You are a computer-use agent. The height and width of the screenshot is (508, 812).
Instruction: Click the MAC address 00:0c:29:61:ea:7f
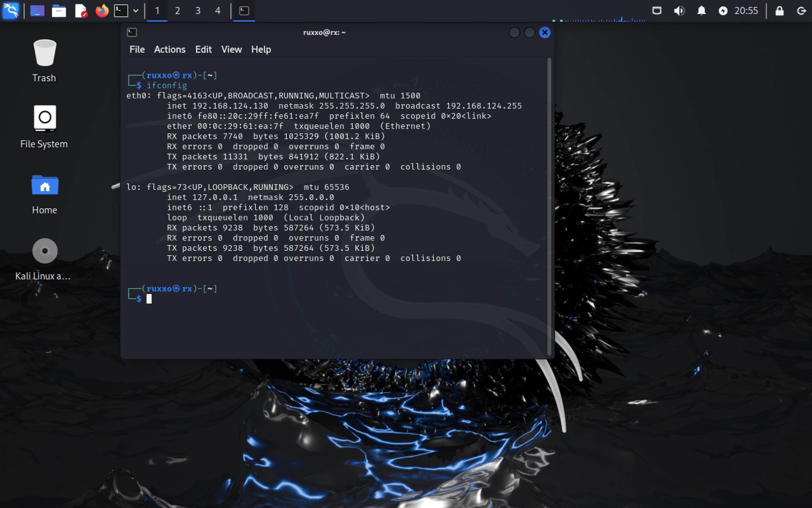coord(240,126)
